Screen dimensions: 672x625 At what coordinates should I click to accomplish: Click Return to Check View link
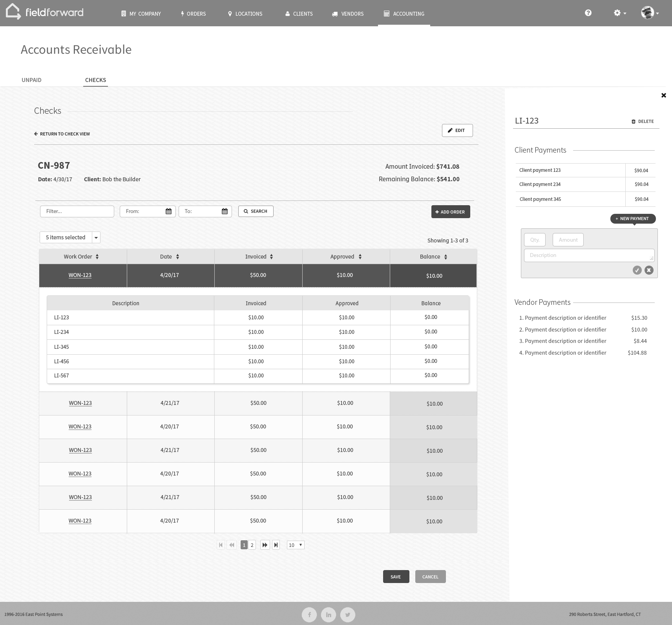tap(62, 134)
